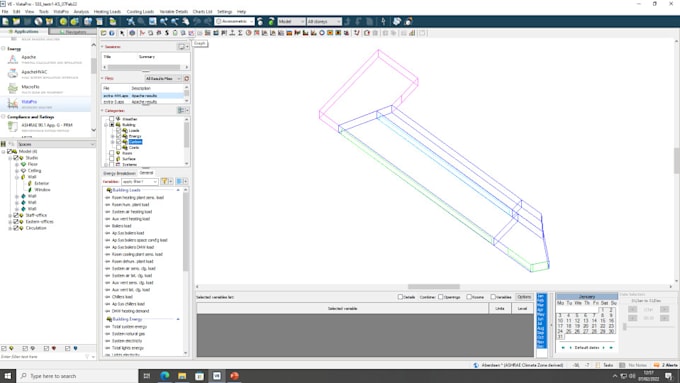The height and width of the screenshot is (383, 680).
Task: Click the zoom window magnifier toolbar icon
Action: pyautogui.click(x=141, y=21)
